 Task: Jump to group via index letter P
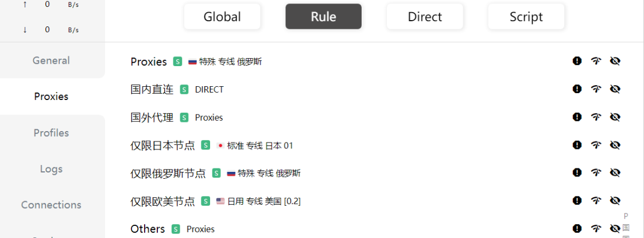point(626,216)
